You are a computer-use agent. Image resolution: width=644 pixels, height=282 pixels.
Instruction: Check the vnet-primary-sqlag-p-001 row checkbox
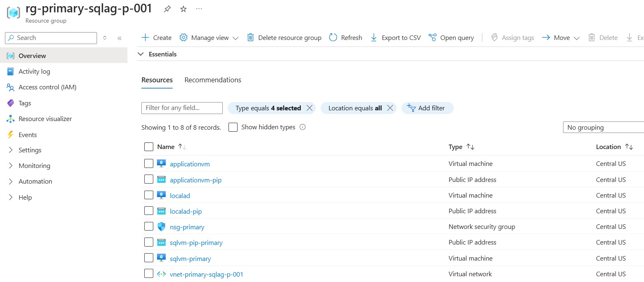tap(149, 274)
